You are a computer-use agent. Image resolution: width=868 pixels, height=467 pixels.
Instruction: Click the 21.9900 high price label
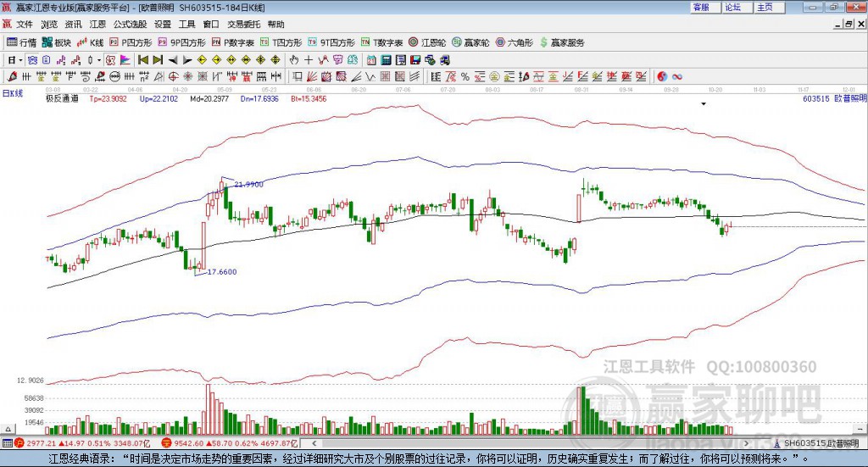tap(249, 184)
